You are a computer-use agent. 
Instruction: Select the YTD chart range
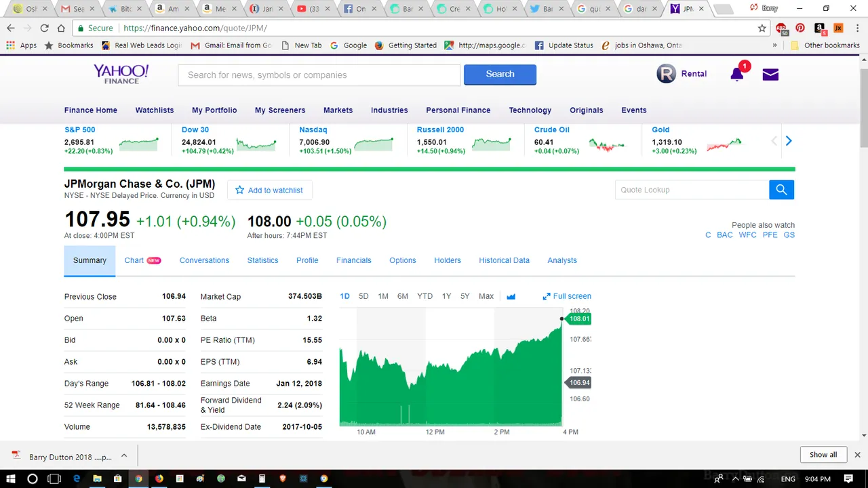click(x=425, y=296)
